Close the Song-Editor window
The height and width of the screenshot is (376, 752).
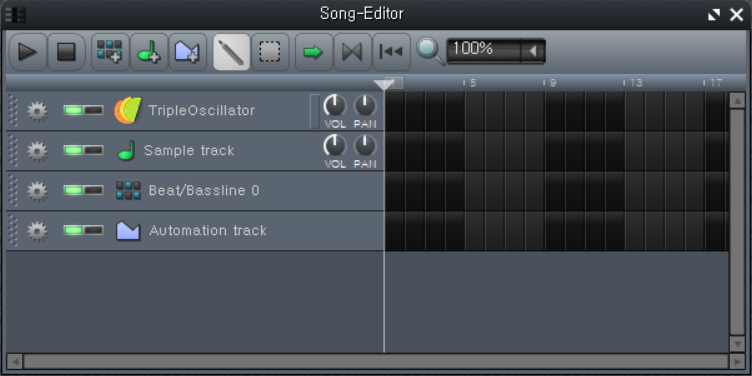point(737,15)
